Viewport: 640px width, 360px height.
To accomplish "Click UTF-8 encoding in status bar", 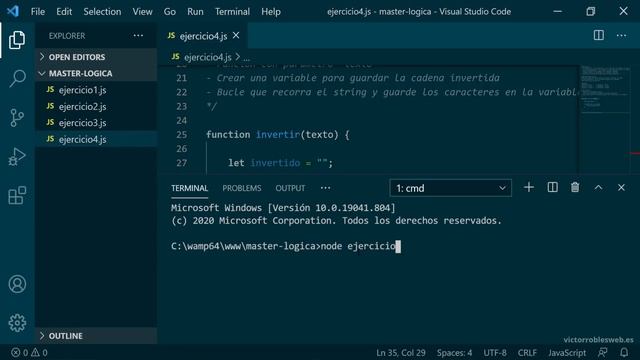I will (495, 353).
